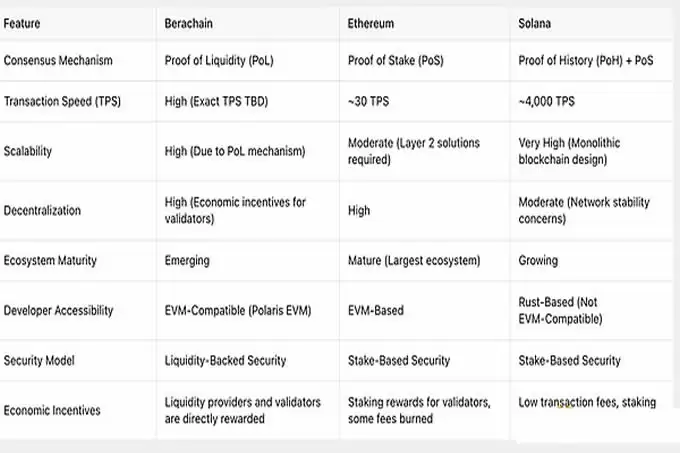Select the Liquidity-Backed Security cell
The width and height of the screenshot is (680, 453).
pos(226,360)
